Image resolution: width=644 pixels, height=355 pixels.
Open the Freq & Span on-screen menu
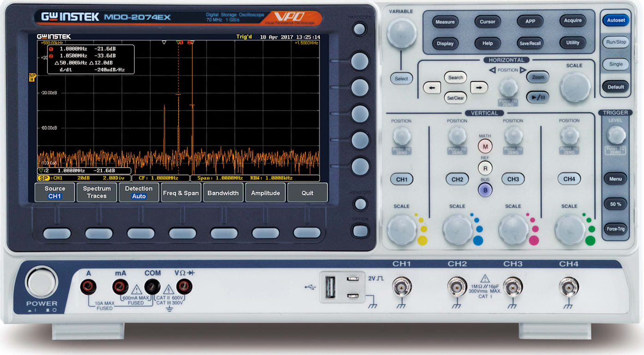[x=181, y=192]
